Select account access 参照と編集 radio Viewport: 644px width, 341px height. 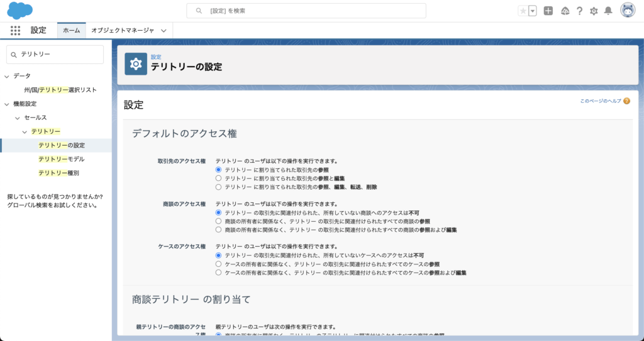218,178
